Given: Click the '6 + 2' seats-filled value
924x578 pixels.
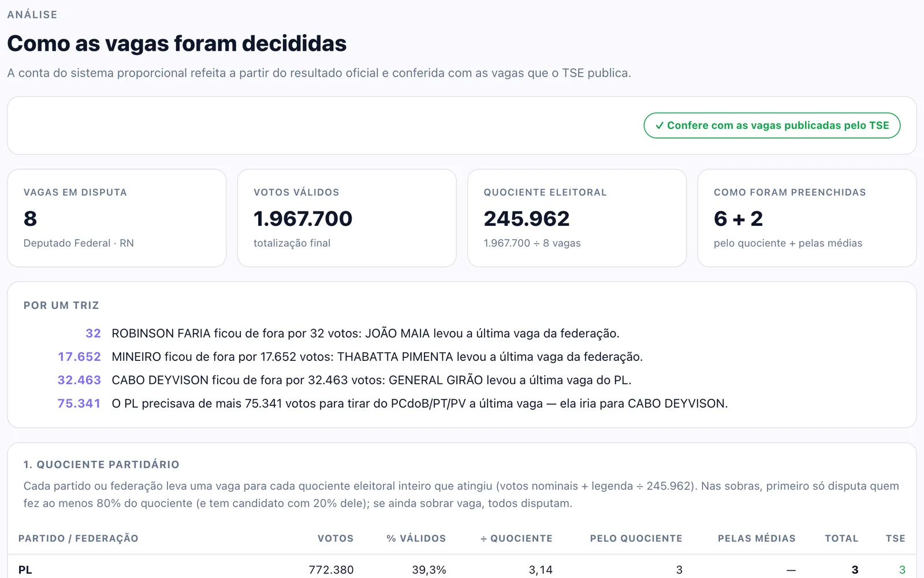Looking at the screenshot, I should point(738,219).
